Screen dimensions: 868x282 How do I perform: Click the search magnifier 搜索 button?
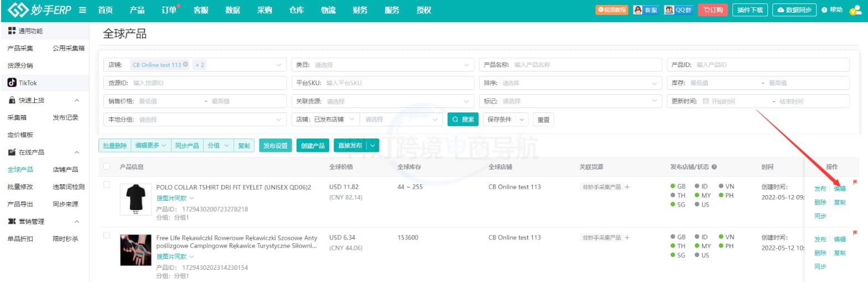[463, 119]
